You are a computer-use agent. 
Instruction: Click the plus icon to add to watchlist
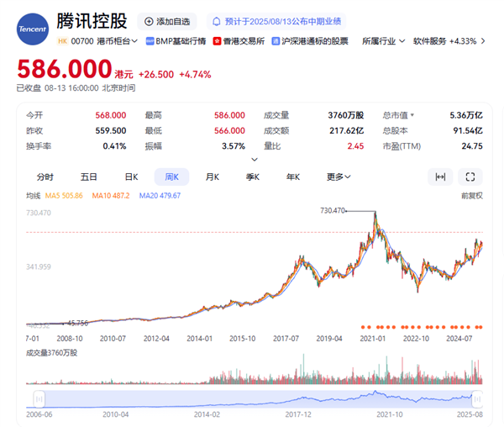(150, 21)
